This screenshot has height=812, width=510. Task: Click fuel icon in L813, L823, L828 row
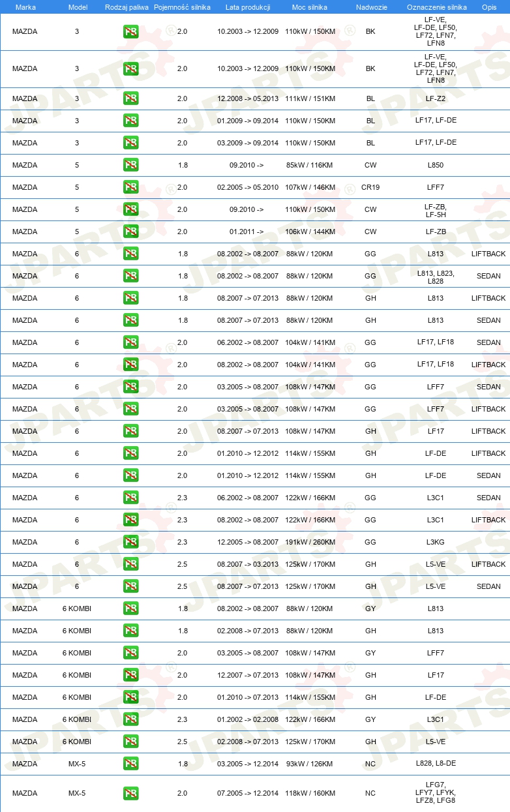click(130, 276)
